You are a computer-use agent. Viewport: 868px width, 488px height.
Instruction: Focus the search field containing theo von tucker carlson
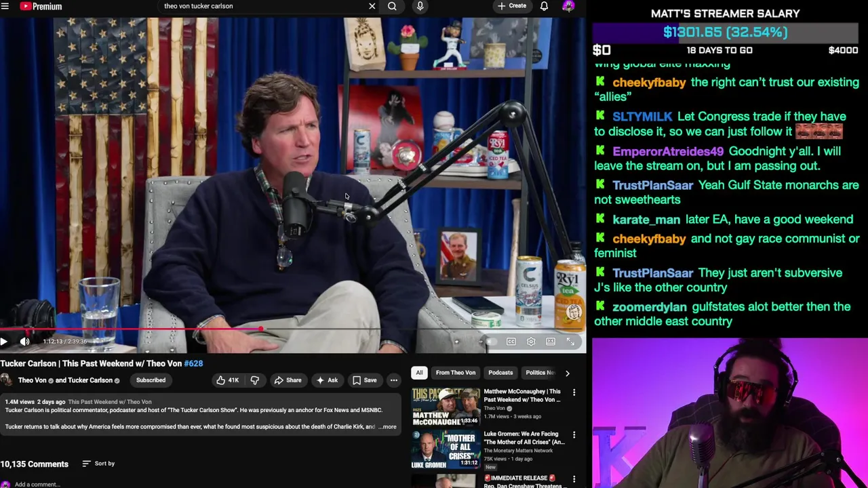[262, 6]
